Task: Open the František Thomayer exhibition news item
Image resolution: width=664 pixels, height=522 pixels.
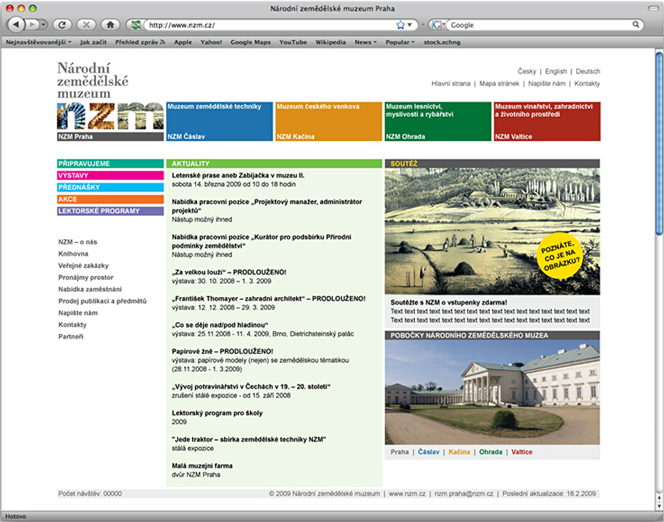Action: point(268,298)
